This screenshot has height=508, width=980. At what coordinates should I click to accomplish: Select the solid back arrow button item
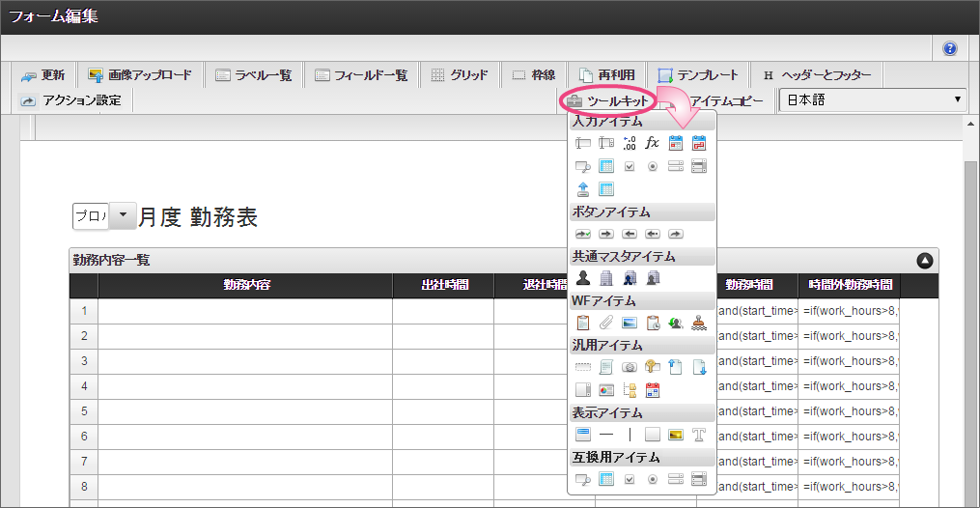tap(630, 234)
